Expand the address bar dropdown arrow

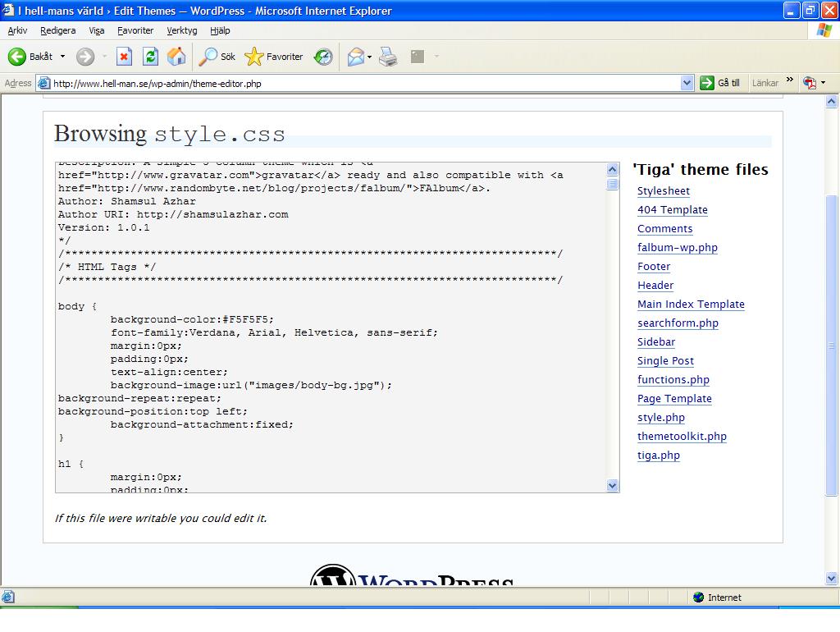click(687, 83)
